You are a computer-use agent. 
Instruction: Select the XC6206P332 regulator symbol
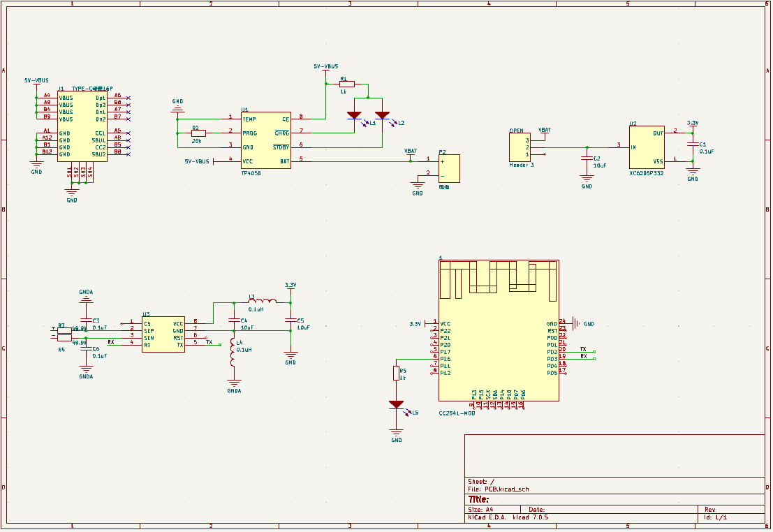pos(647,147)
